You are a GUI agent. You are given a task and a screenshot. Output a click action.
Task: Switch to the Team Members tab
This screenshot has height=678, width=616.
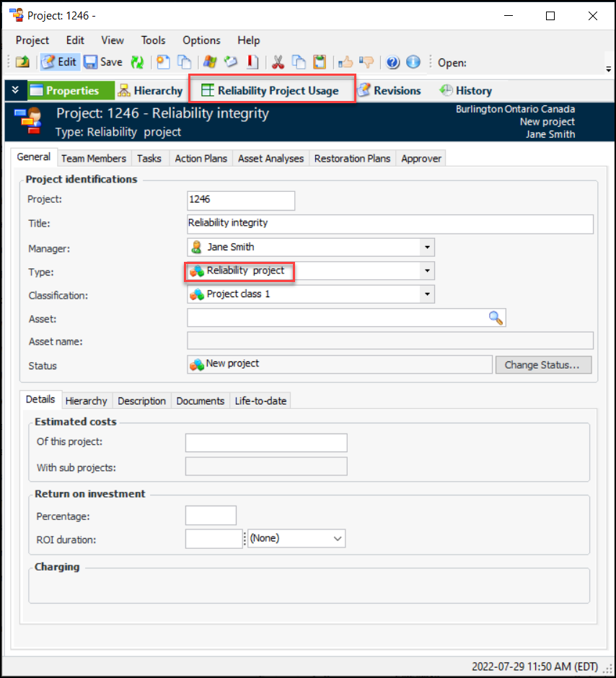pyautogui.click(x=93, y=159)
